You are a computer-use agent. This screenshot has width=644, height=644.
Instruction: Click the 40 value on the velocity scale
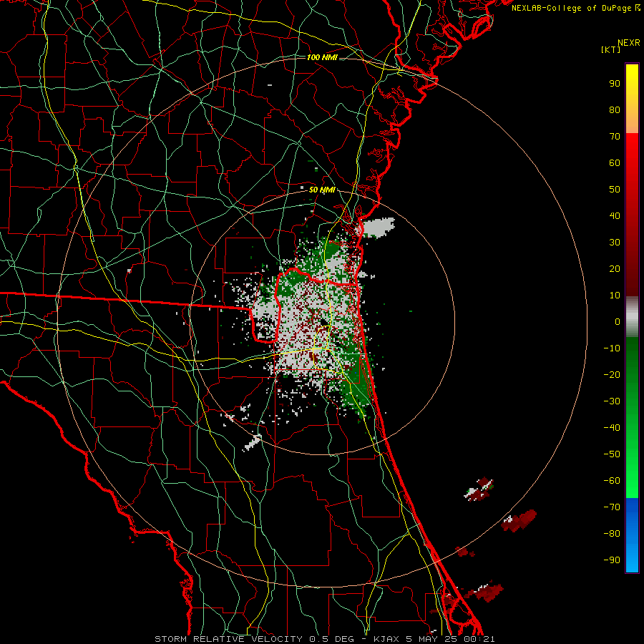tap(615, 215)
